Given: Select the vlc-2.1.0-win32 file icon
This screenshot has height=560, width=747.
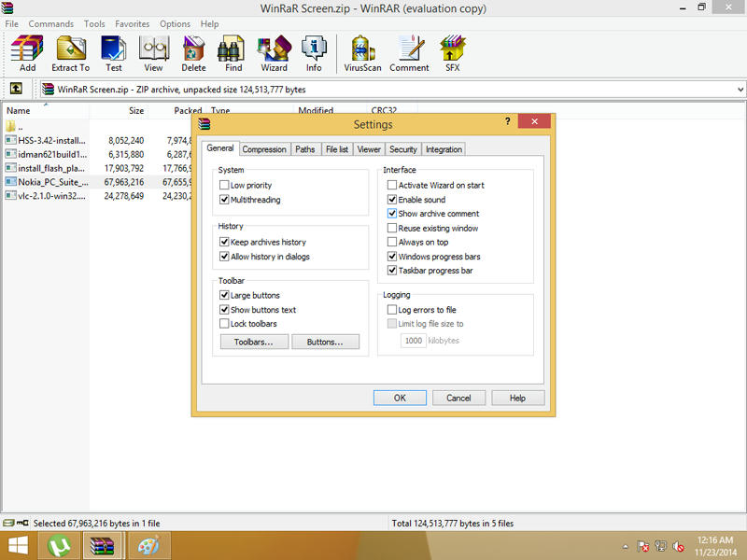Looking at the screenshot, I should point(10,195).
